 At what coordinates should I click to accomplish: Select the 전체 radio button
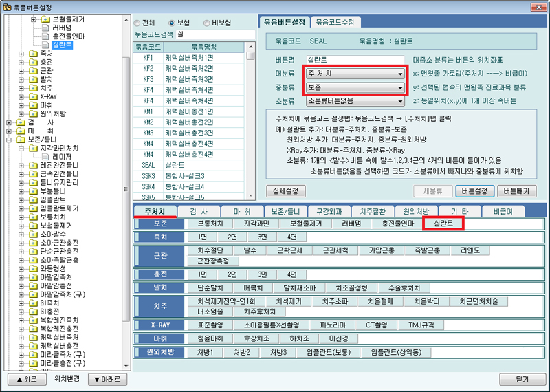point(137,21)
